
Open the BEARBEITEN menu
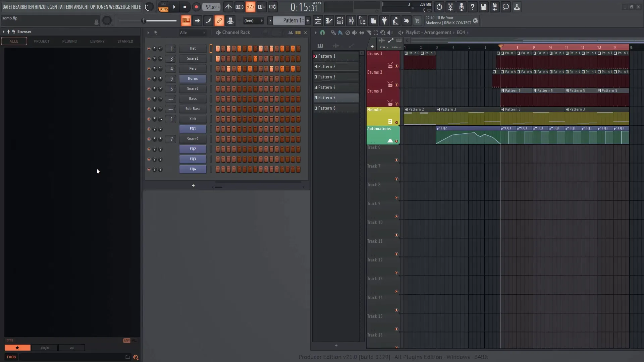tap(23, 7)
